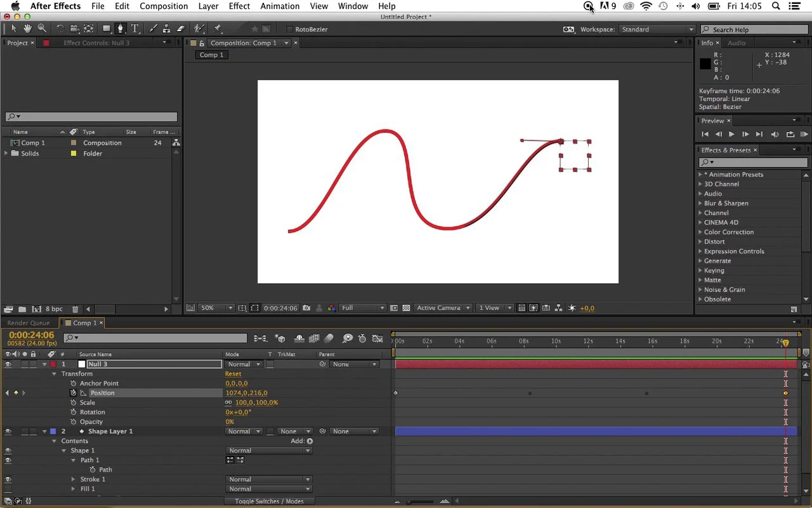Image resolution: width=812 pixels, height=508 pixels.
Task: Click the Add shape contents button
Action: coord(310,441)
